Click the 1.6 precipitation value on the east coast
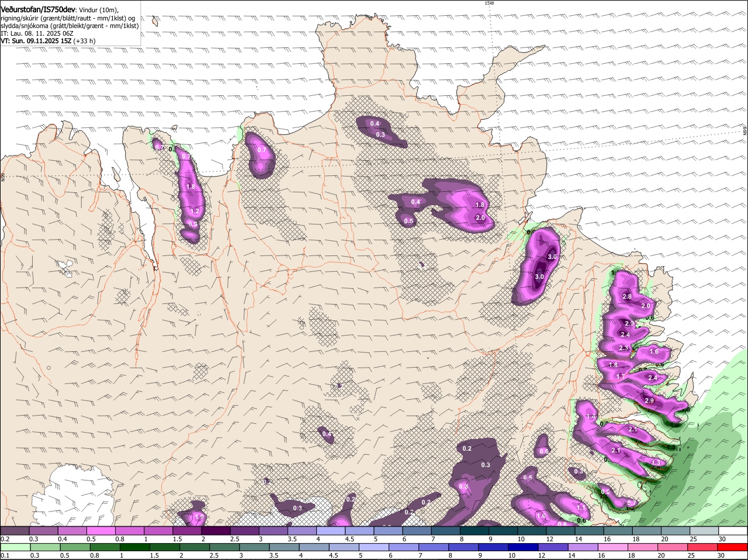Image resolution: width=748 pixels, height=560 pixels. click(x=654, y=352)
